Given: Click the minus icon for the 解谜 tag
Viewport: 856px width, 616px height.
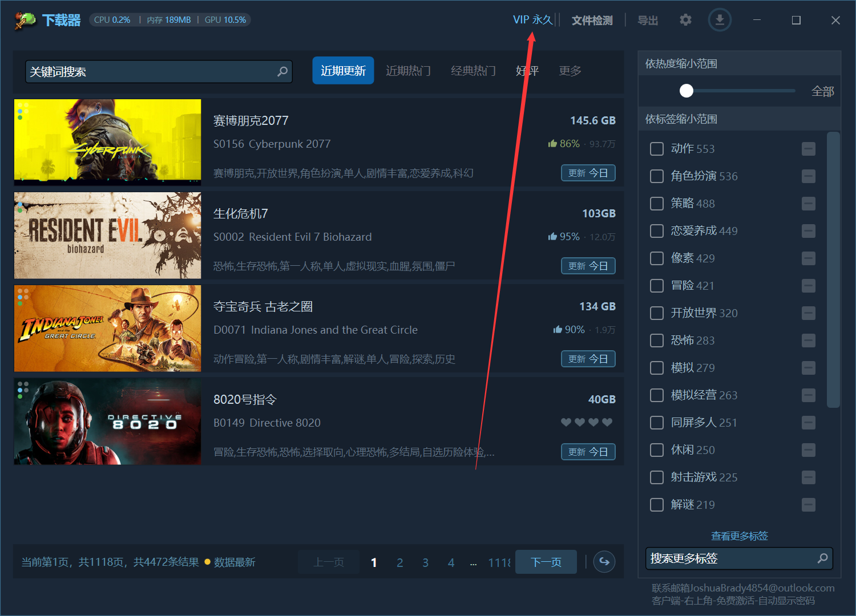Looking at the screenshot, I should (809, 505).
